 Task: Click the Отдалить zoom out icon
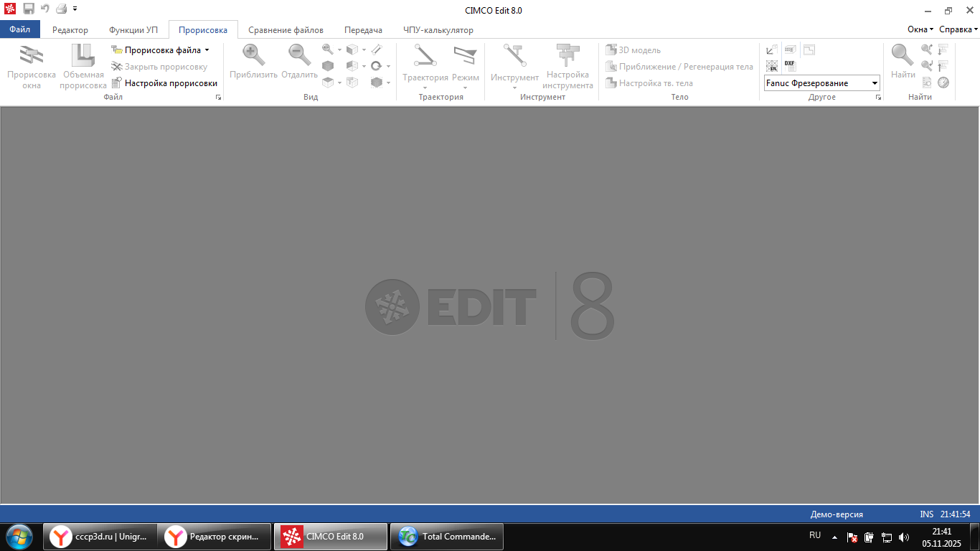(x=299, y=55)
